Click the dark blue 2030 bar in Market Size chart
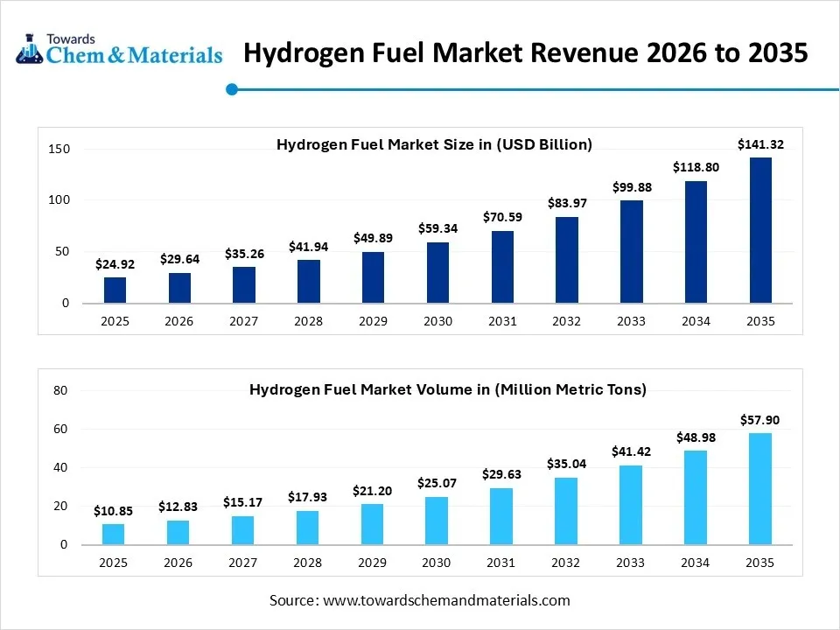 [x=437, y=273]
